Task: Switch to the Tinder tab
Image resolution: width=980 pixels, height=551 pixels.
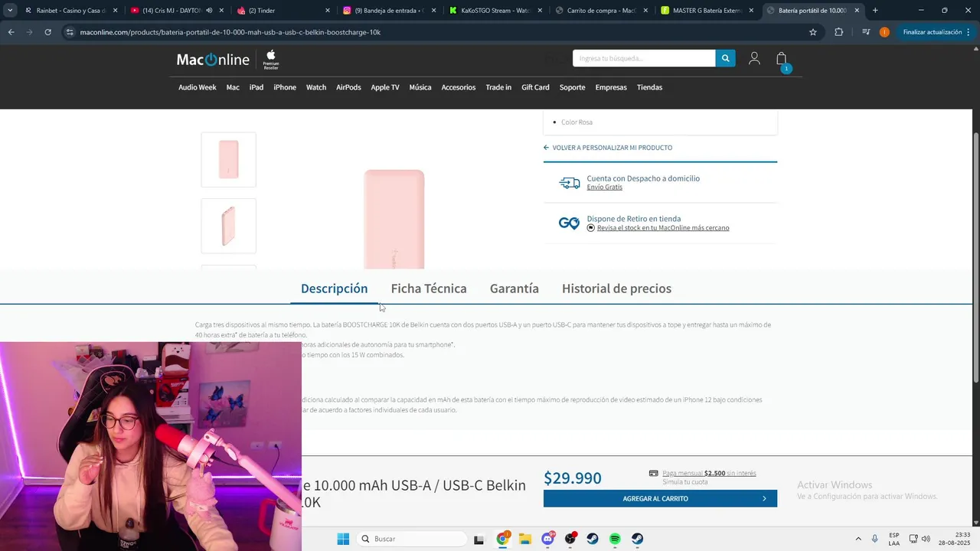Action: pyautogui.click(x=283, y=11)
